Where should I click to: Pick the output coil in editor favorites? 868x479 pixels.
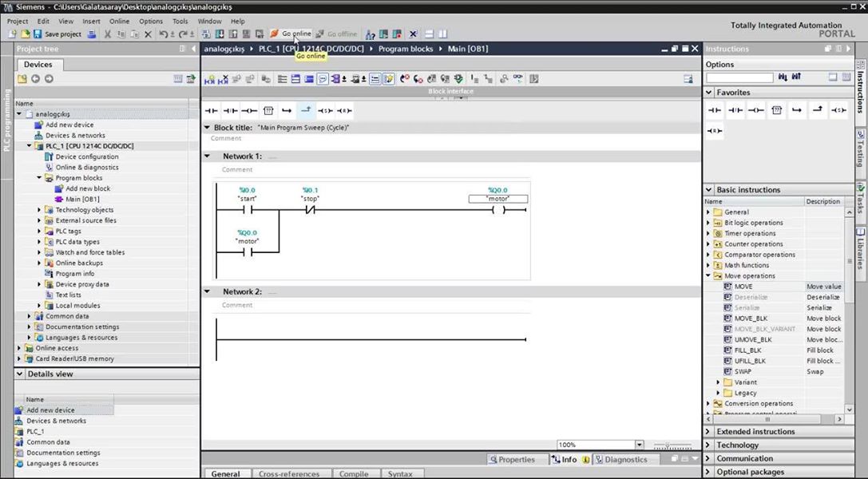click(249, 111)
